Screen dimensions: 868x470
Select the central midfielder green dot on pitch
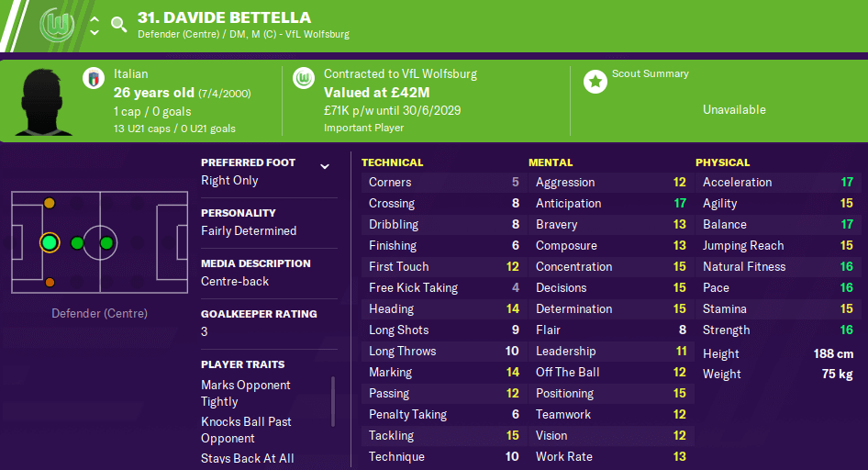(106, 242)
